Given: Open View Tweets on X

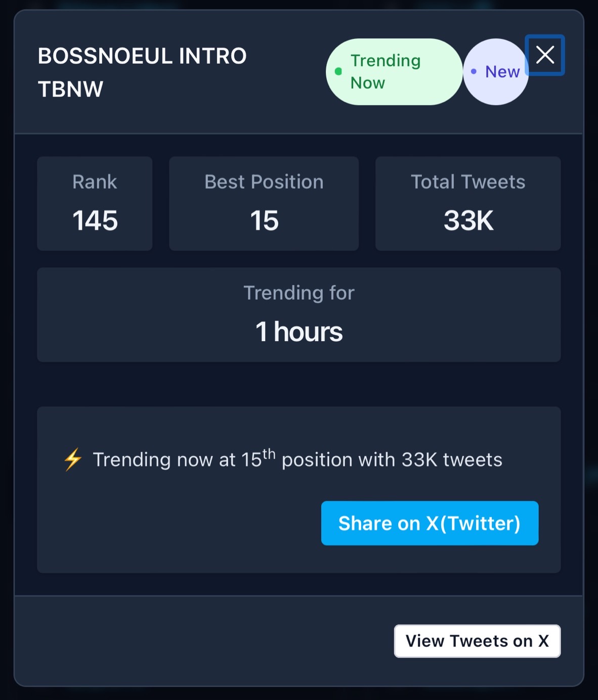Looking at the screenshot, I should [477, 641].
